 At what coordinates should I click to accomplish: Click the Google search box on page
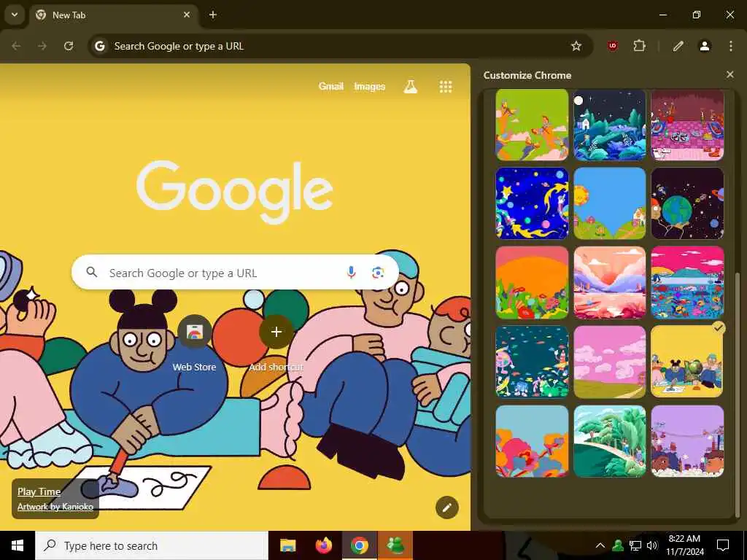click(236, 273)
